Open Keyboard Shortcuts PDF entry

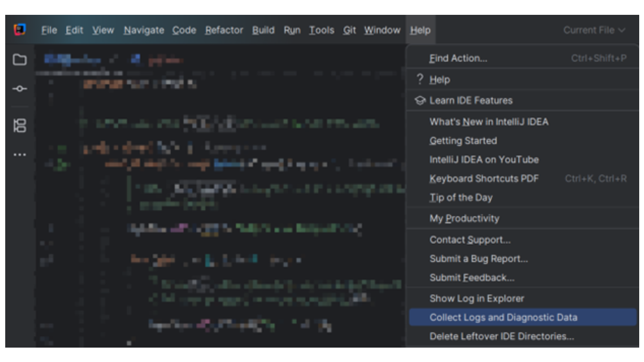point(484,179)
